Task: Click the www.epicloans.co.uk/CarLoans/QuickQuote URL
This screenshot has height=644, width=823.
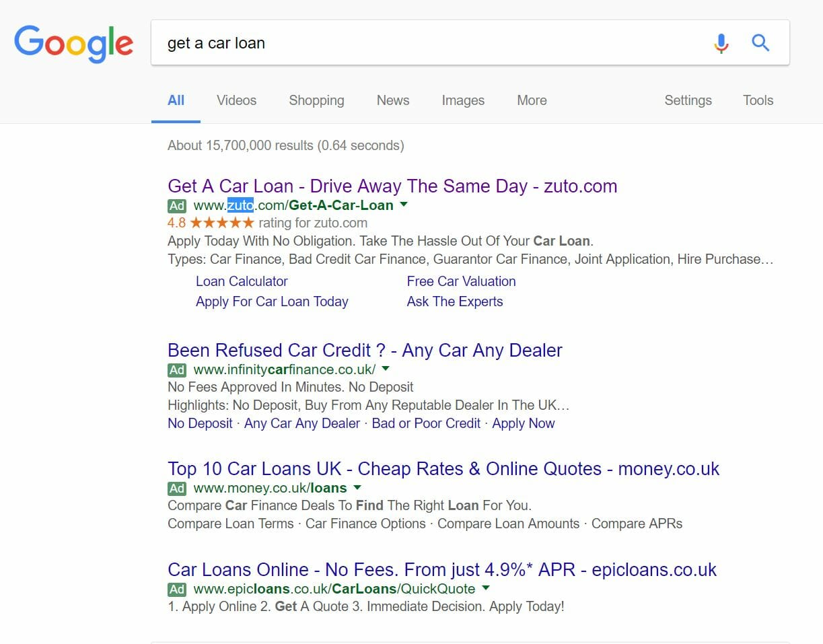Action: point(334,589)
